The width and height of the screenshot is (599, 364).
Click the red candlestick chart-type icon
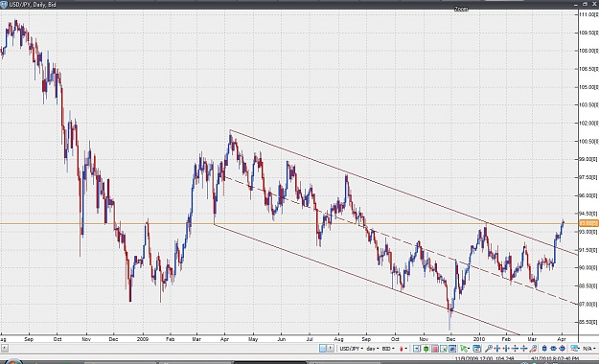pos(401,349)
